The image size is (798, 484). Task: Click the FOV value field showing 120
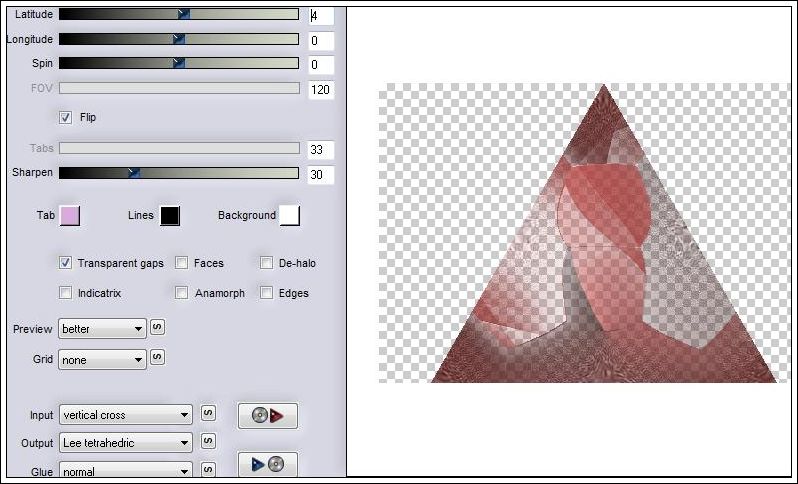321,90
